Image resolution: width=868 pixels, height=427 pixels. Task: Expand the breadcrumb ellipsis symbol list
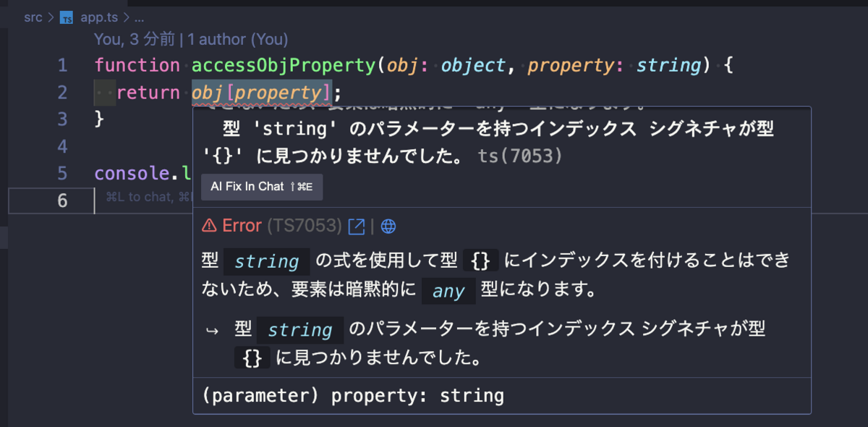(x=139, y=18)
